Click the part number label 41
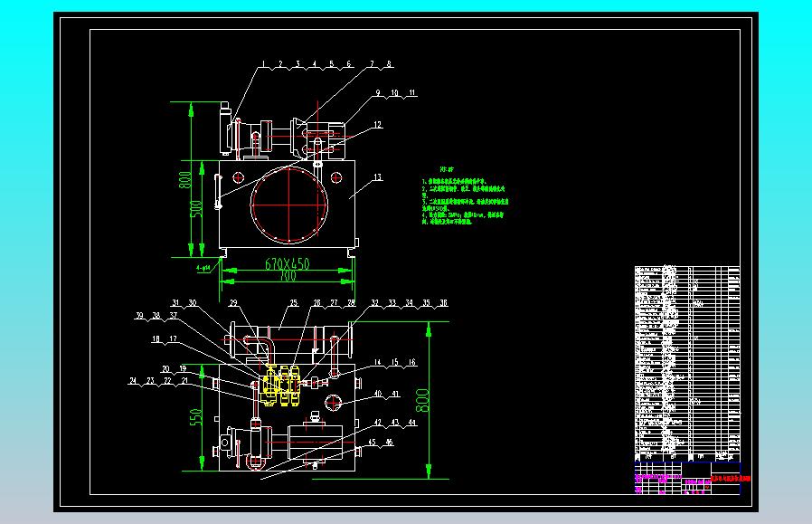 [395, 395]
